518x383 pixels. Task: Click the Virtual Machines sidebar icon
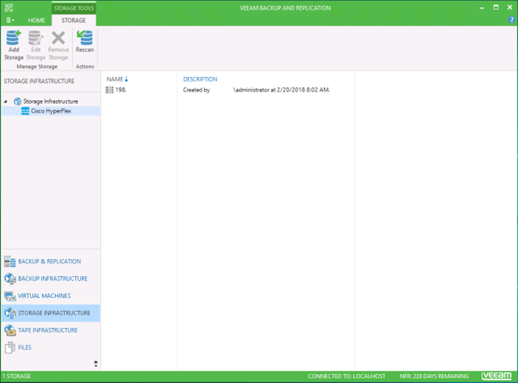pos(10,296)
